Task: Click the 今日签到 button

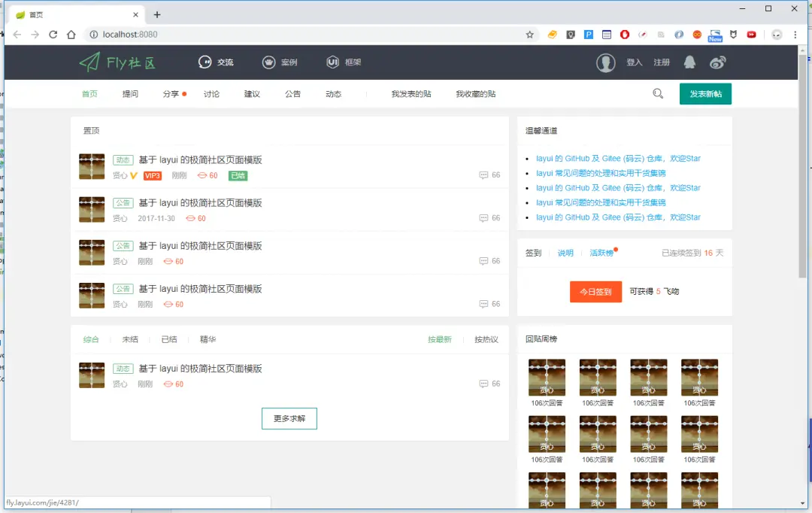Action: point(595,292)
